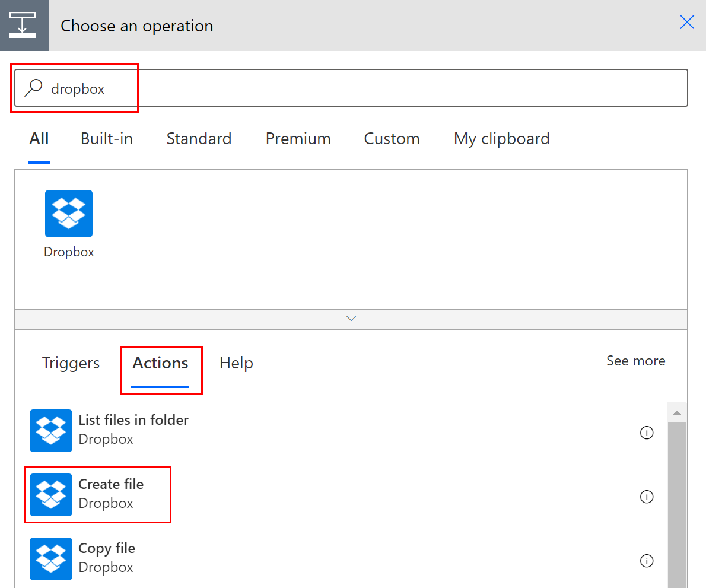Open the Custom connectors tab
706x588 pixels.
(392, 138)
